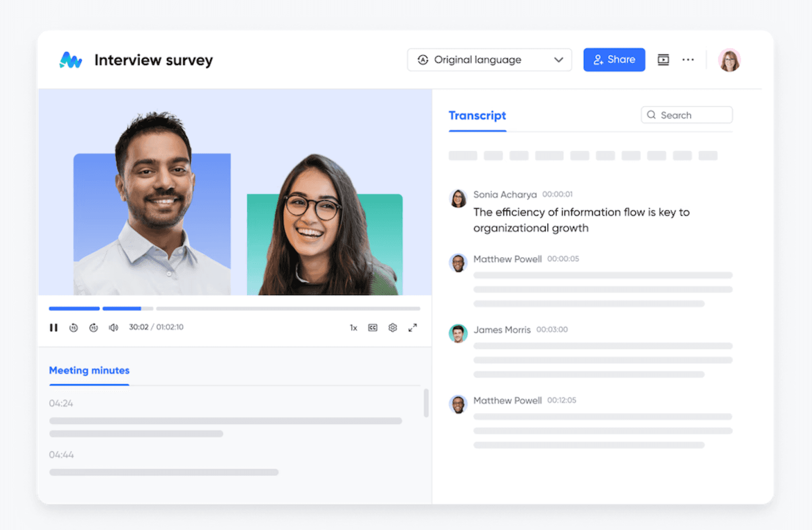Click the language icon in Original language box
This screenshot has height=530, width=812.
click(x=423, y=60)
